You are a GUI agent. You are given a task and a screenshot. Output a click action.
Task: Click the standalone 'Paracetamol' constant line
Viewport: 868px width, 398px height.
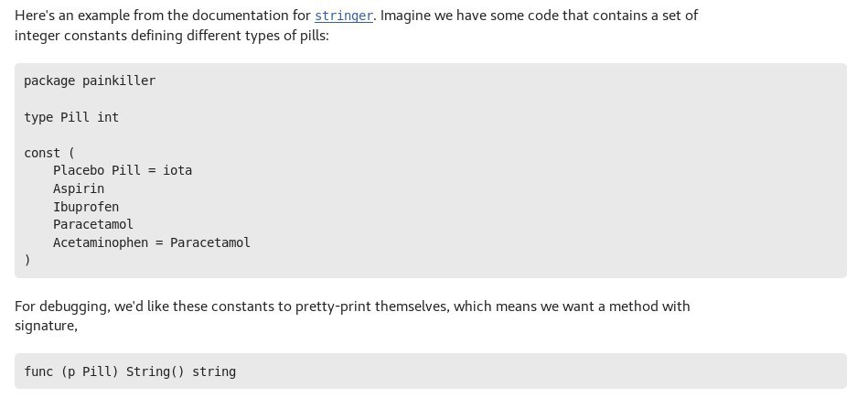click(93, 224)
